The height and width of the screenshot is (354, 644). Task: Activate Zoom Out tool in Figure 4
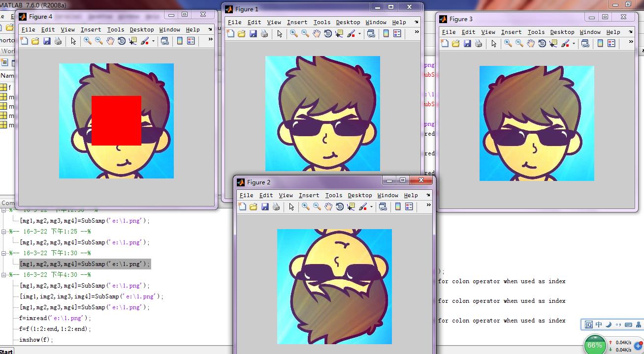tap(98, 41)
